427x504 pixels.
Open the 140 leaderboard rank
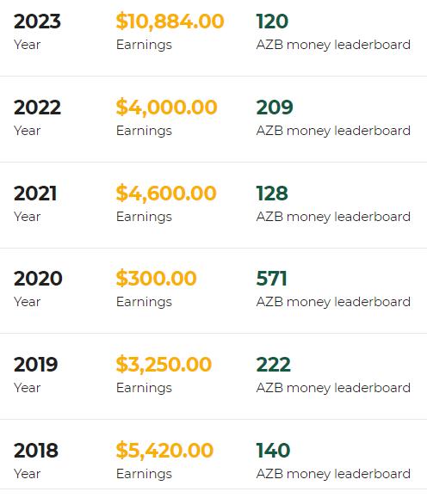point(274,451)
